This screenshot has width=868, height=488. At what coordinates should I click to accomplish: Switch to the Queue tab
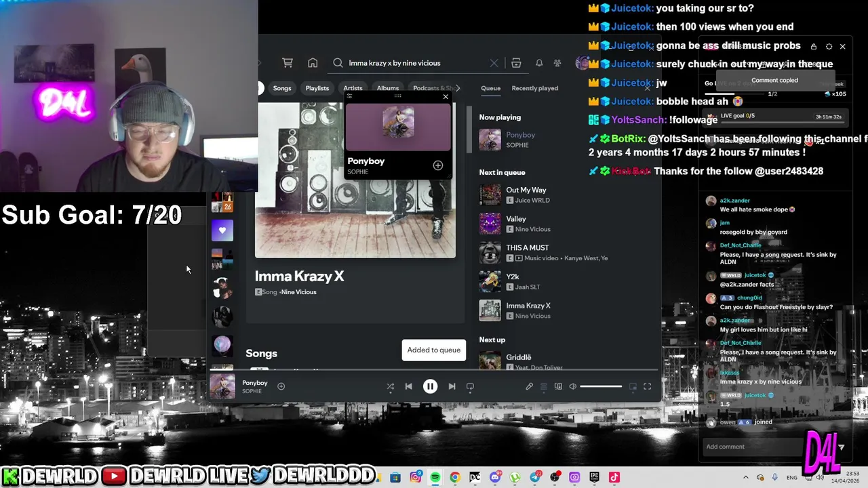point(490,88)
